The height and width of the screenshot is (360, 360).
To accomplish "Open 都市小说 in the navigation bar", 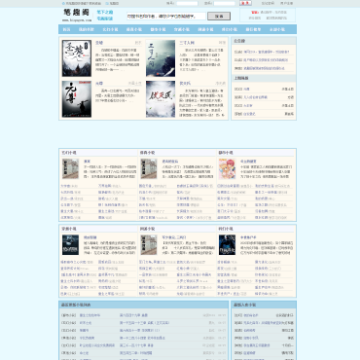I will 158,29.
